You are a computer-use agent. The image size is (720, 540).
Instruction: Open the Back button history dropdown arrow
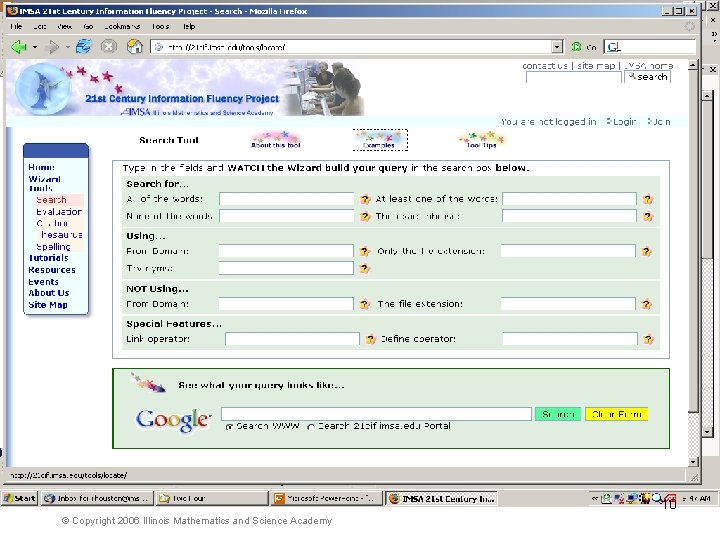point(35,47)
